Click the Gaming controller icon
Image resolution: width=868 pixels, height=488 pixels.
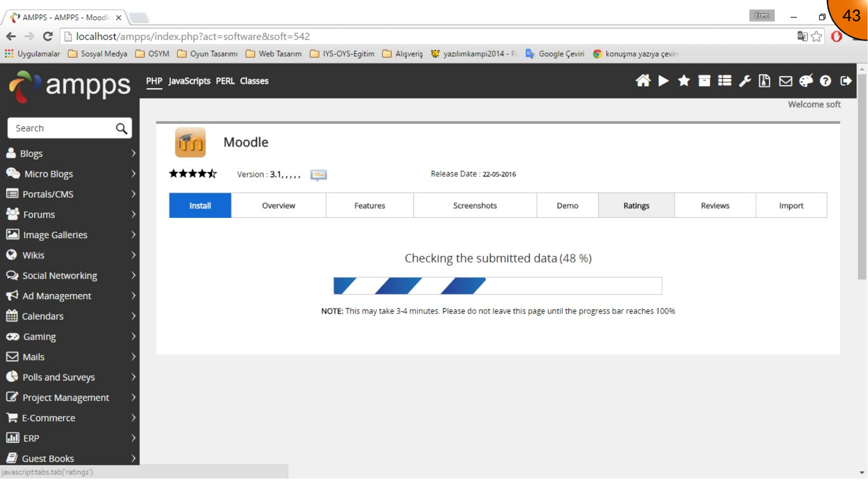(x=13, y=337)
